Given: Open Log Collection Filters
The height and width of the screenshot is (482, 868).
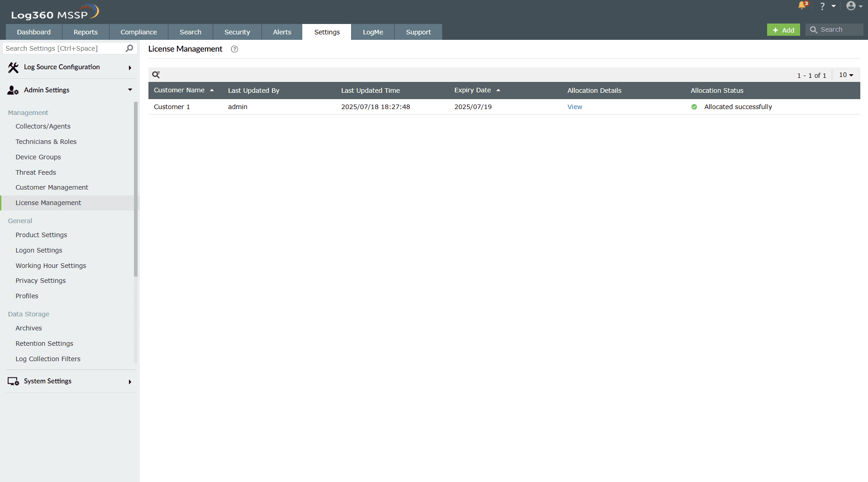Looking at the screenshot, I should pos(48,359).
